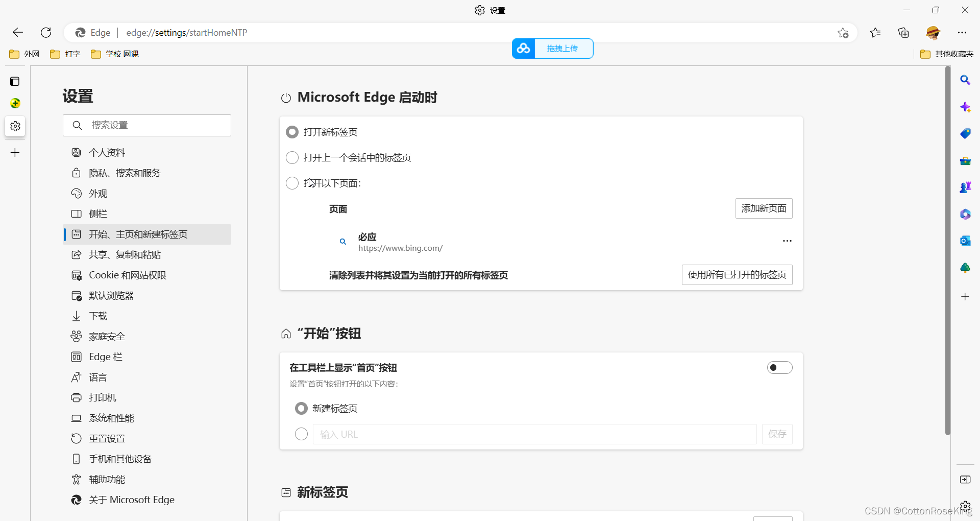Open 手机和其他设备 settings section
Image resolution: width=980 pixels, height=521 pixels.
pos(147,459)
